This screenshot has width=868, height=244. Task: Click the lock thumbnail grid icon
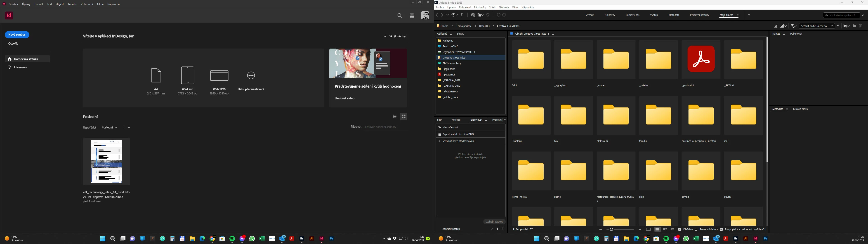(x=648, y=229)
